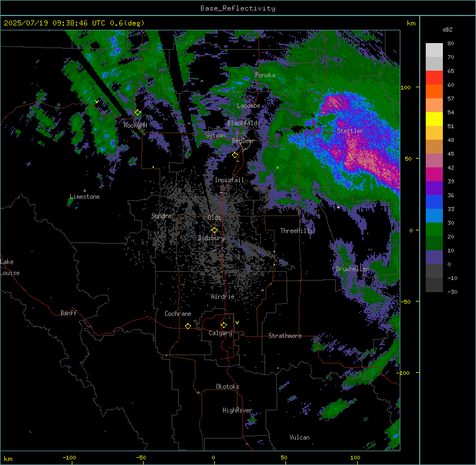Pick the magenta swatch in dBZ legend
476x465 pixels.
click(x=434, y=174)
